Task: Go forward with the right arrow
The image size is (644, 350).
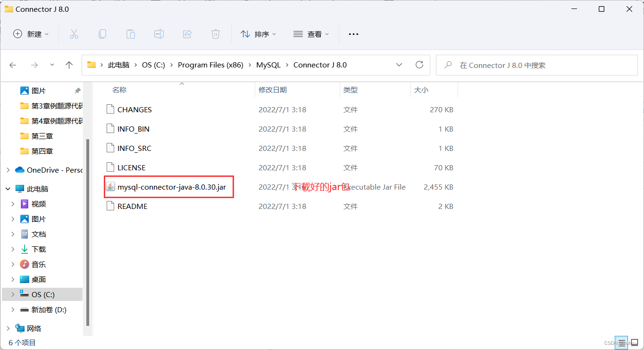Action: click(34, 65)
